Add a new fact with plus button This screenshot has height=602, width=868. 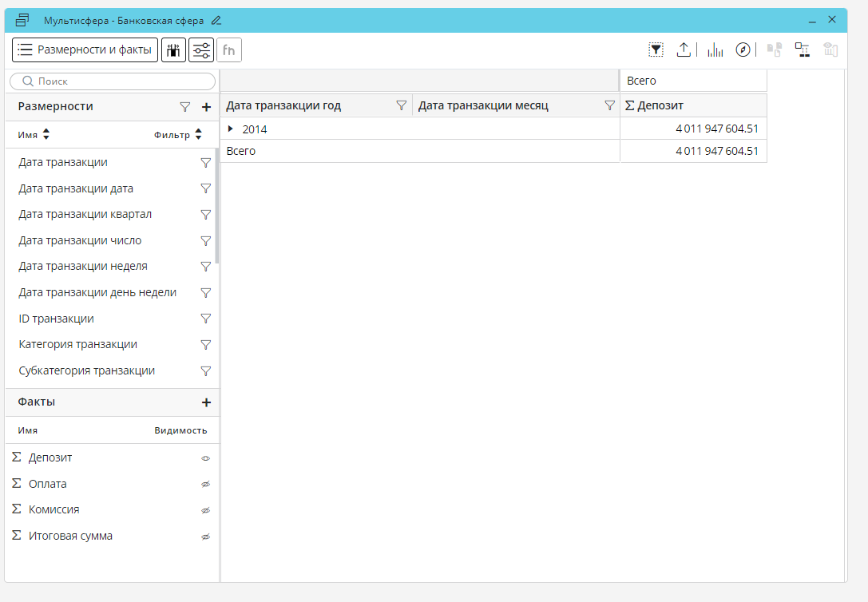206,402
